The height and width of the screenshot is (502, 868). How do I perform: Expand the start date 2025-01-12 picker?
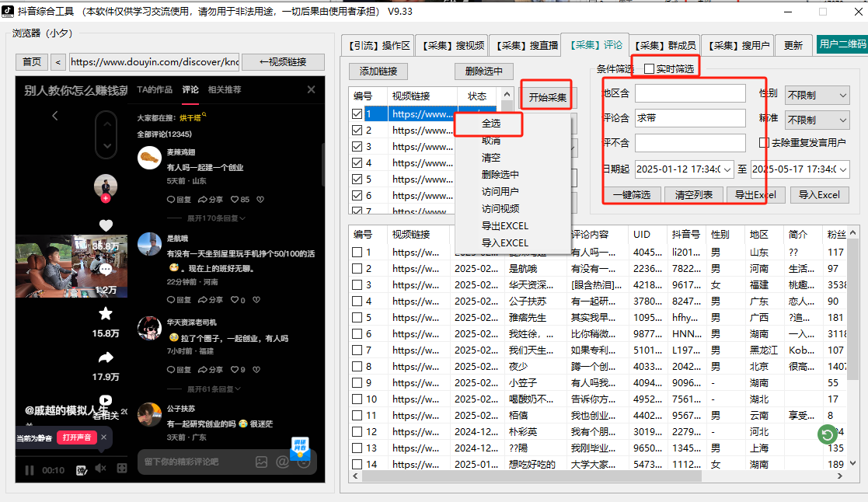[727, 169]
